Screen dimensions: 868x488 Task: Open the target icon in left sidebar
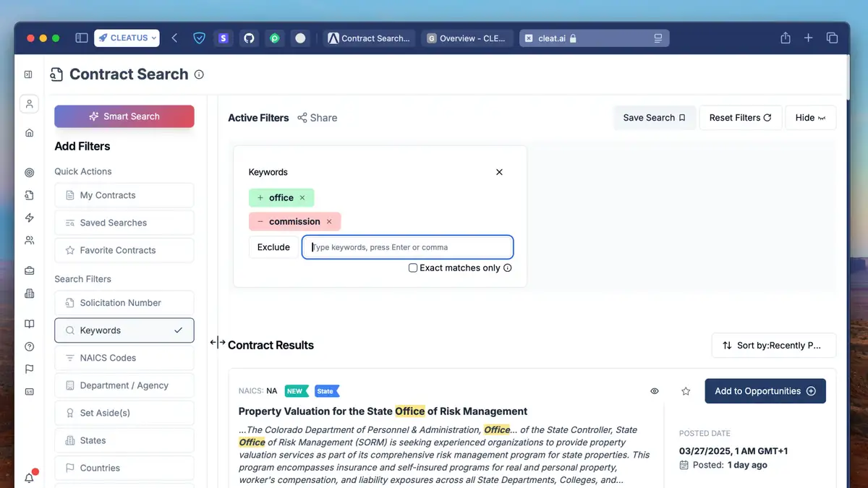(29, 173)
